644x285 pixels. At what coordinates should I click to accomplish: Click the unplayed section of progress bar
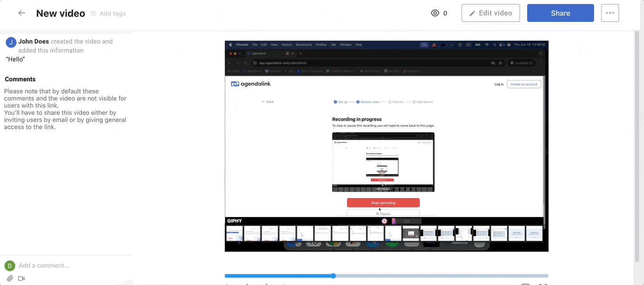coord(442,276)
